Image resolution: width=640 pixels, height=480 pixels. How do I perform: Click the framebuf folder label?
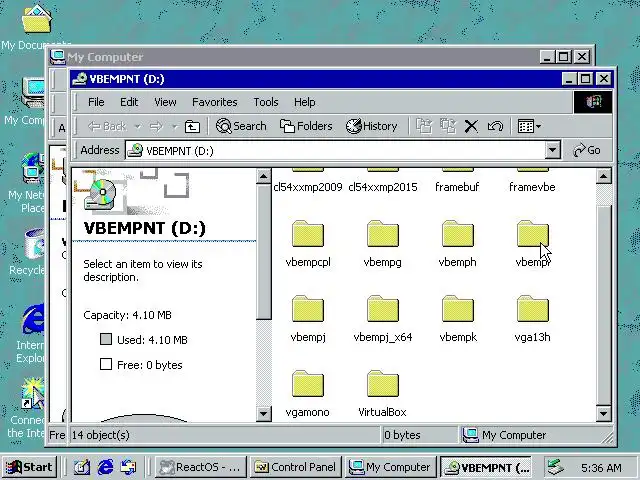click(457, 187)
